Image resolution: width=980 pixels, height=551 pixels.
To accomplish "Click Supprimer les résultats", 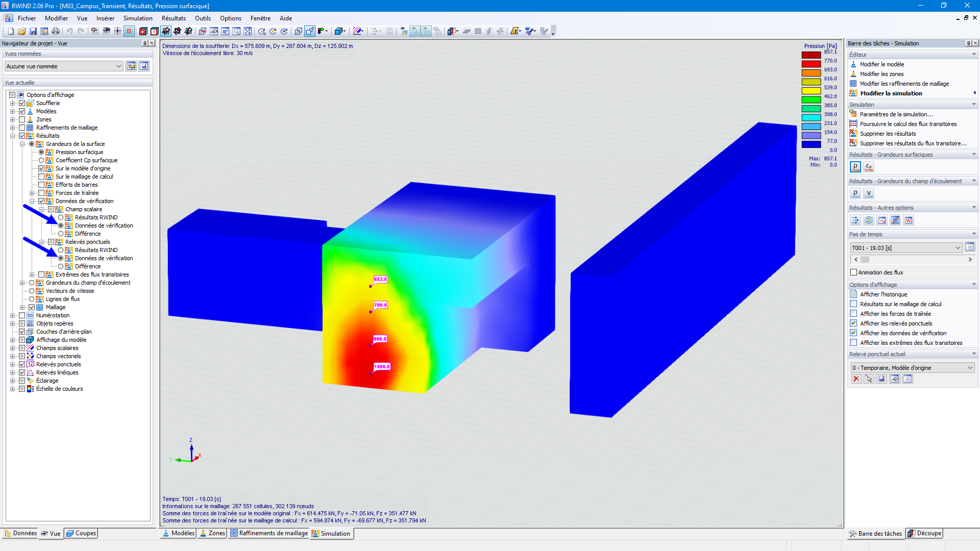I will tap(888, 134).
